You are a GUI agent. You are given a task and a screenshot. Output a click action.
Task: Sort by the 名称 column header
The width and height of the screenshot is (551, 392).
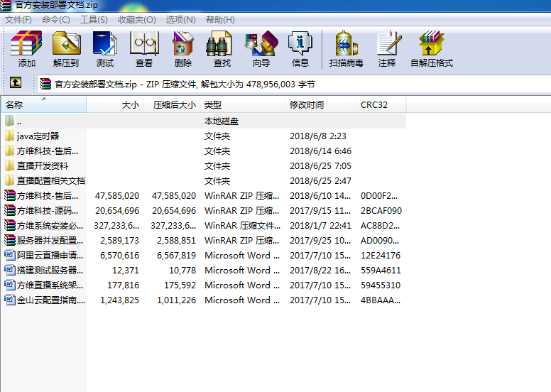tap(44, 105)
